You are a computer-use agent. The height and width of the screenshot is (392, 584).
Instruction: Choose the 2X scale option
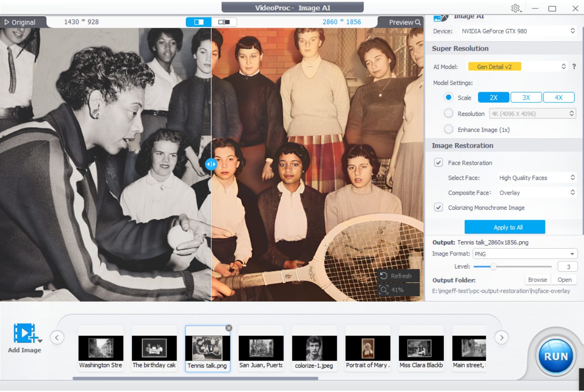[494, 98]
